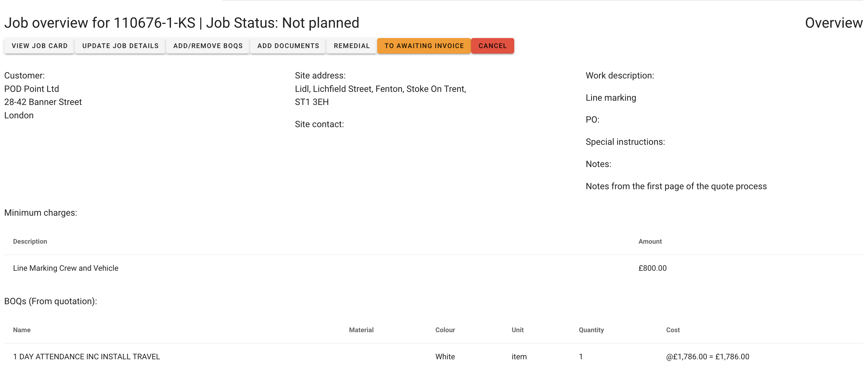Click the Name column header in BOQs
The image size is (868, 376).
click(x=22, y=330)
